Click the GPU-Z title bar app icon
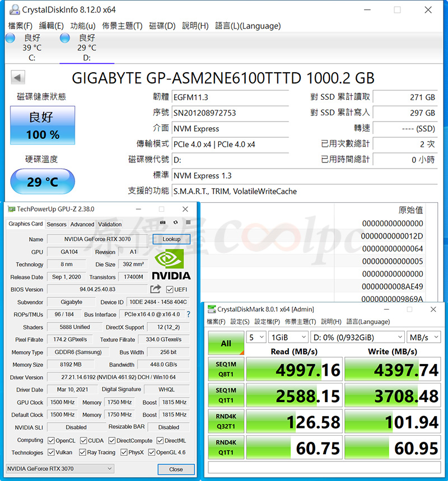The width and height of the screenshot is (448, 481). coord(11,209)
